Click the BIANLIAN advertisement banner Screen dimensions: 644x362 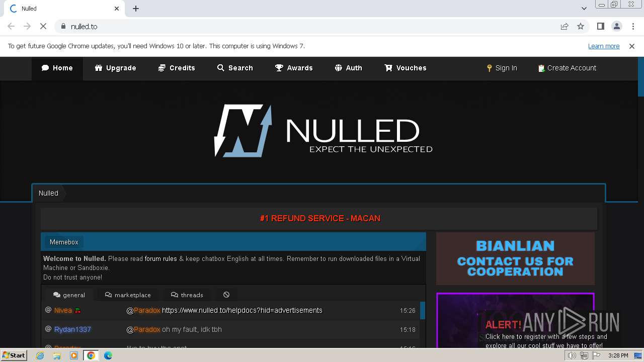pos(515,259)
